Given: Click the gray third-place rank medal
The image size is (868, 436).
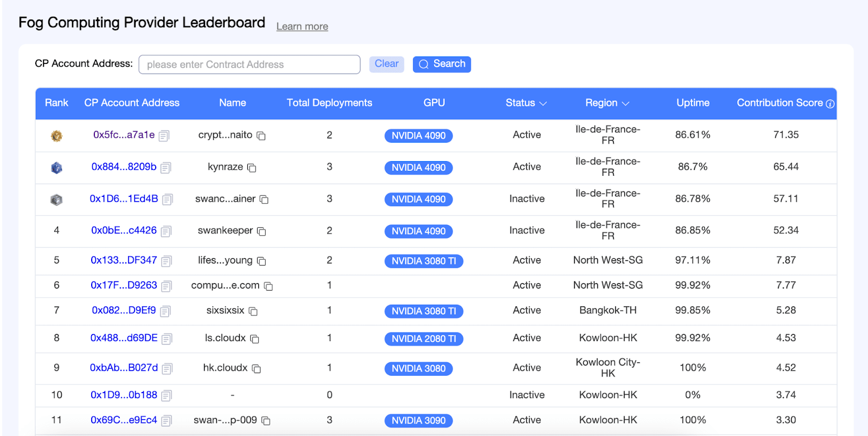Looking at the screenshot, I should [56, 200].
